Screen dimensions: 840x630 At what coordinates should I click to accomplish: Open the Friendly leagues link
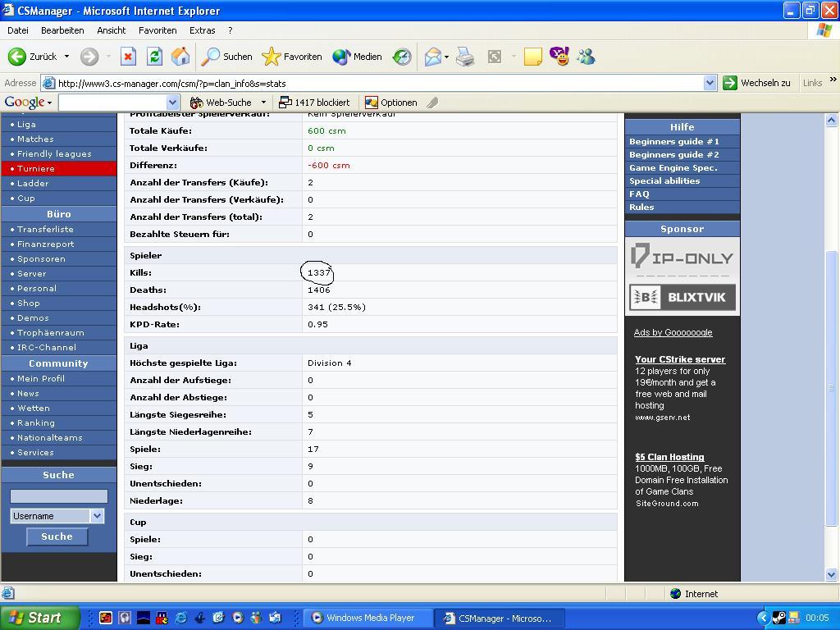54,153
